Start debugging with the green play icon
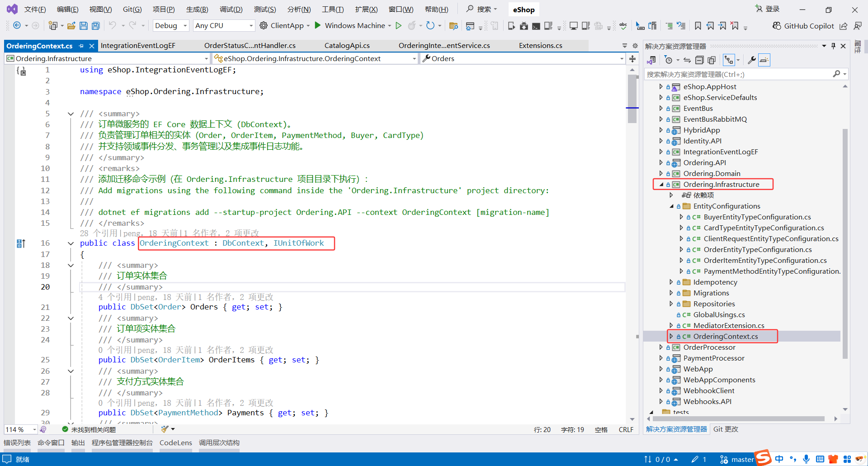 [x=318, y=25]
